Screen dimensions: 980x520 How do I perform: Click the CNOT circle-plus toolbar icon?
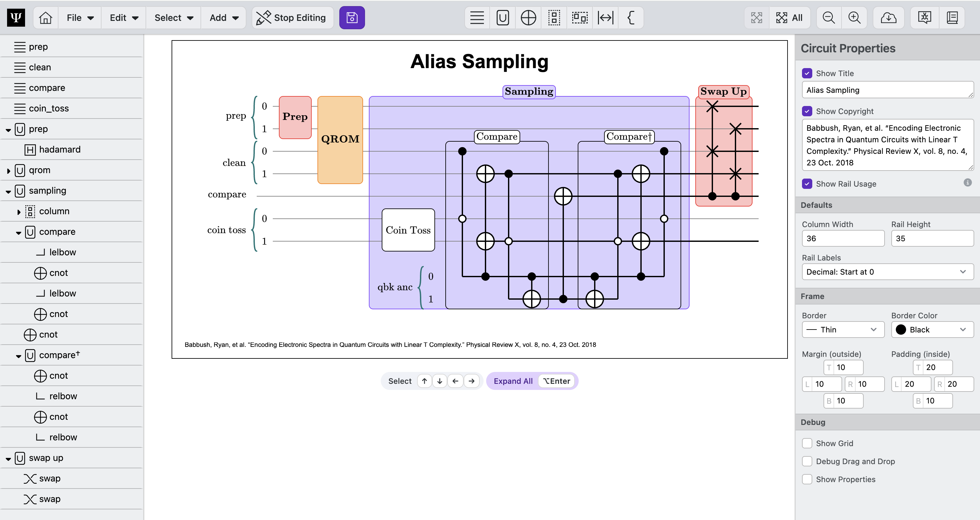tap(528, 17)
